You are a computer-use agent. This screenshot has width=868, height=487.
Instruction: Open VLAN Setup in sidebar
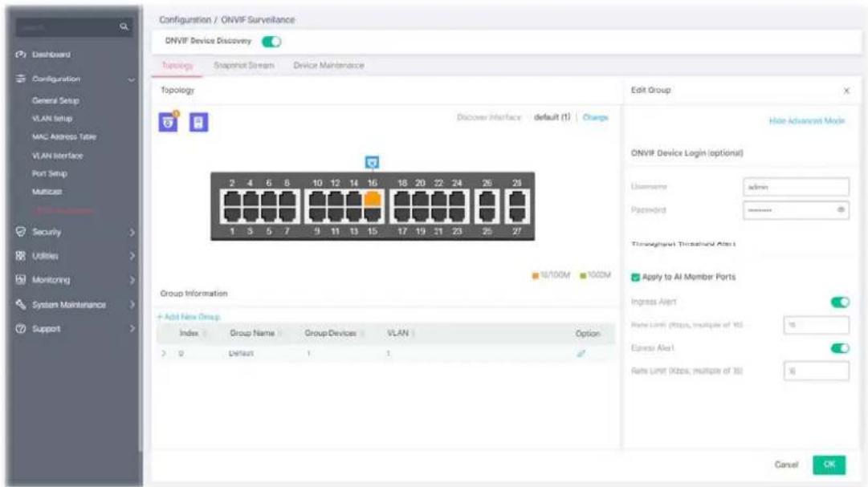(x=52, y=119)
